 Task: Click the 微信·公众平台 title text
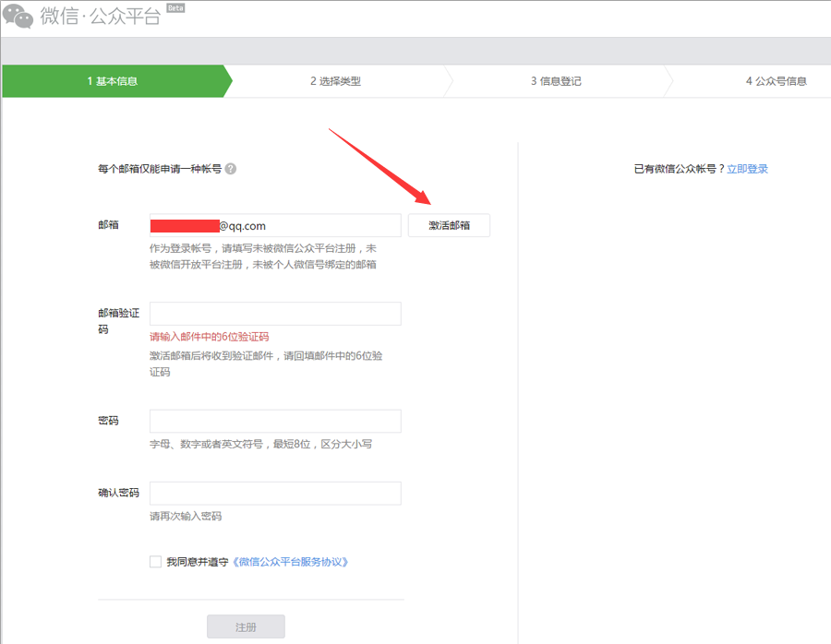[x=100, y=17]
